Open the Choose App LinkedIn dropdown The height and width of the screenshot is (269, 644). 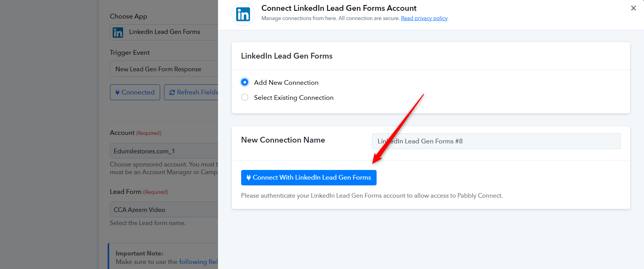coord(164,32)
